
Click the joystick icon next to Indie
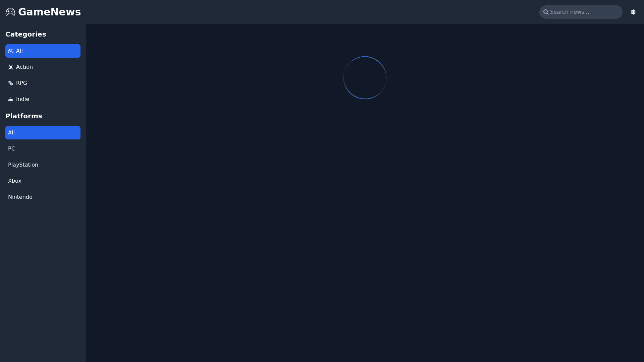(11, 99)
